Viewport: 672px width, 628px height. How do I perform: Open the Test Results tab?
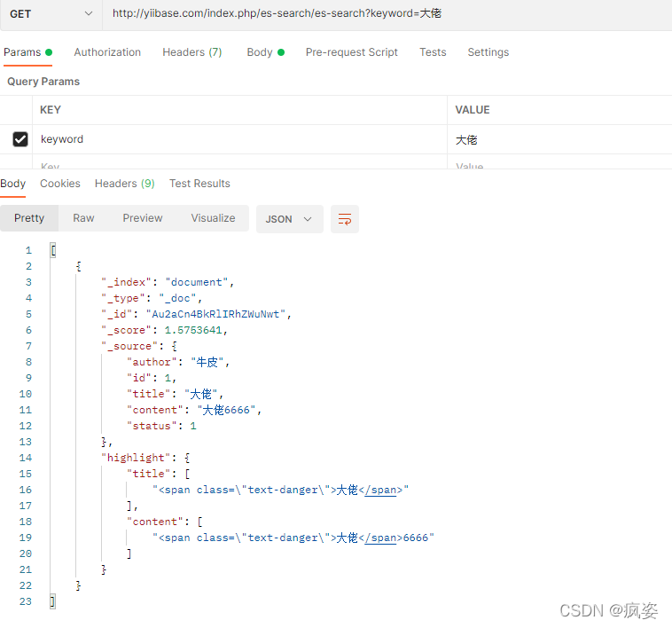click(x=199, y=184)
